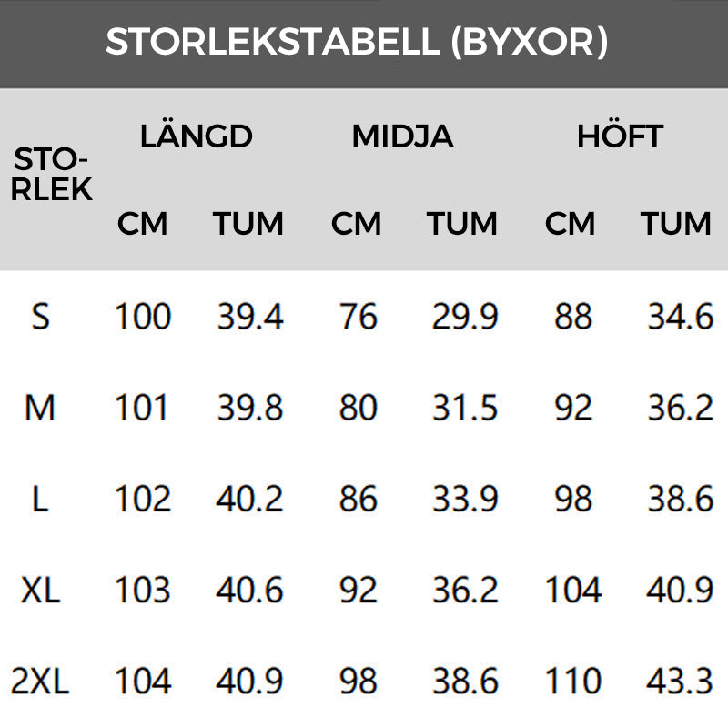Click the STORLEK header cell

(53, 174)
